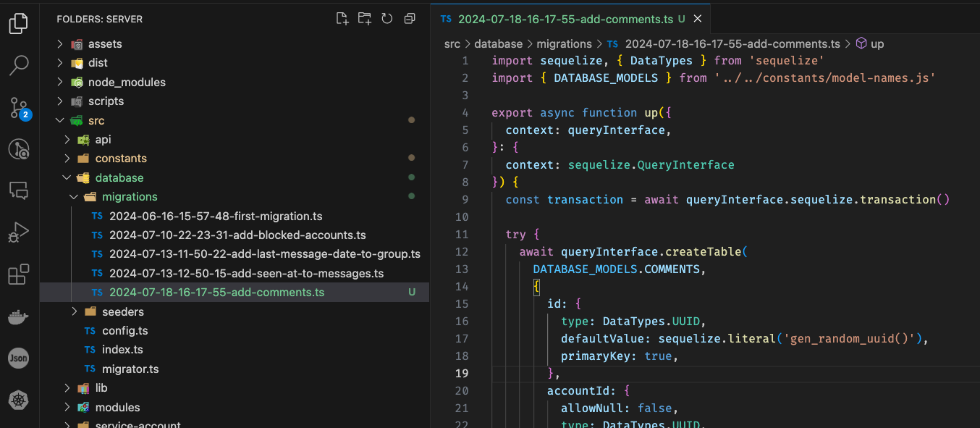Click the database breadcrumb segment
The height and width of the screenshot is (428, 980).
click(498, 44)
